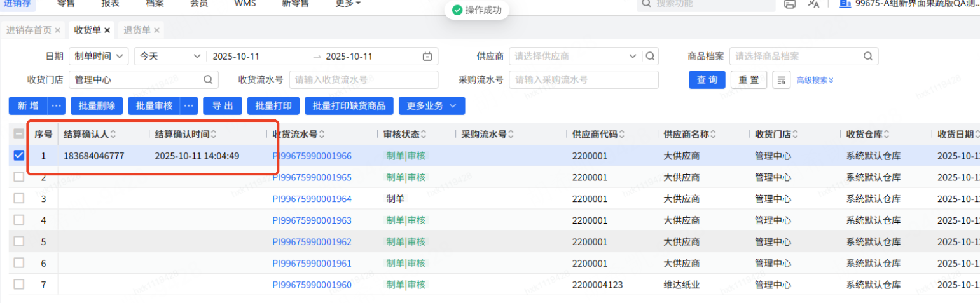Click search icon in 供应商 field

pyautogui.click(x=650, y=56)
